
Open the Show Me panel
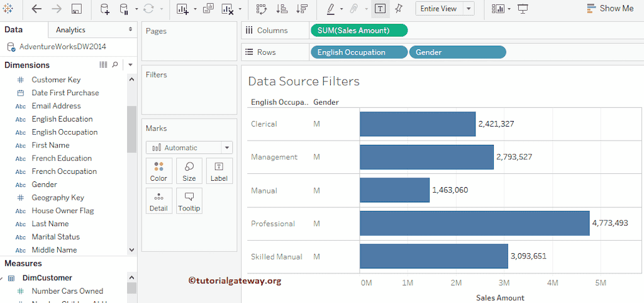pos(610,9)
